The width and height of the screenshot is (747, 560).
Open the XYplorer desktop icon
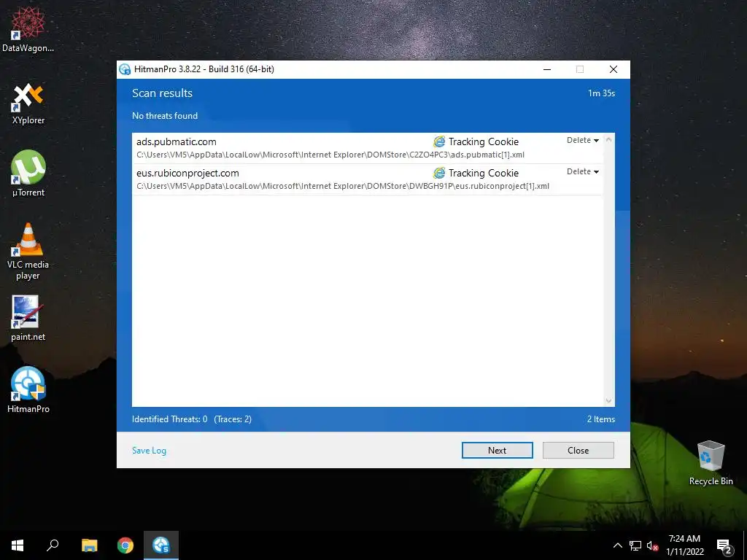(28, 104)
